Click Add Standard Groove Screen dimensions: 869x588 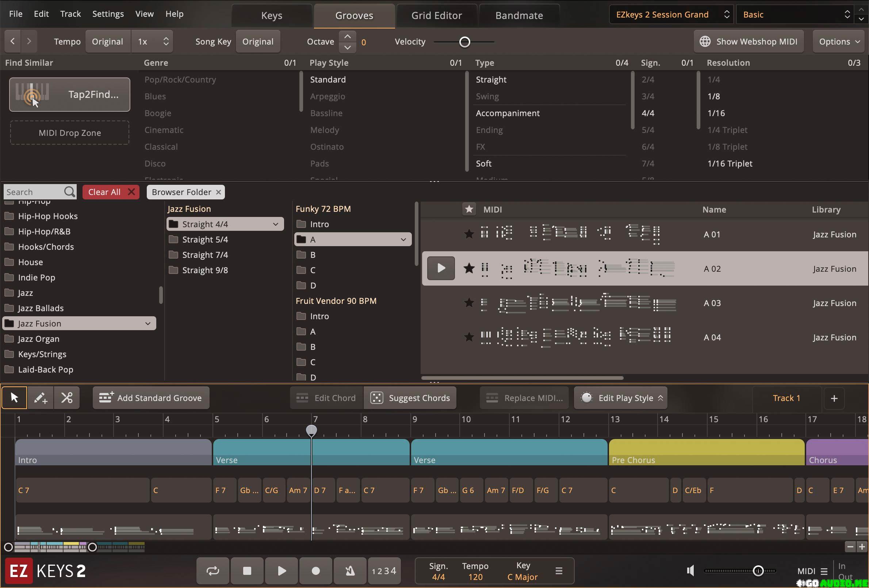[151, 398]
